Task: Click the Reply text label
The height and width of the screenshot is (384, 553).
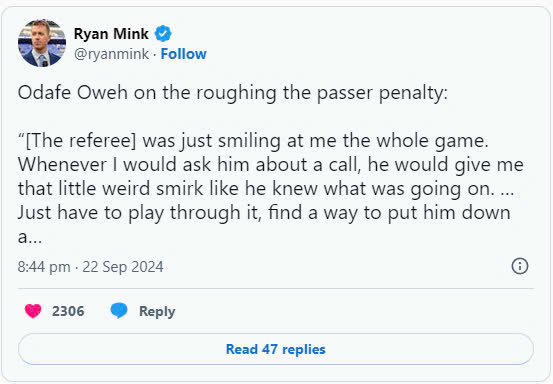Action: [x=157, y=311]
